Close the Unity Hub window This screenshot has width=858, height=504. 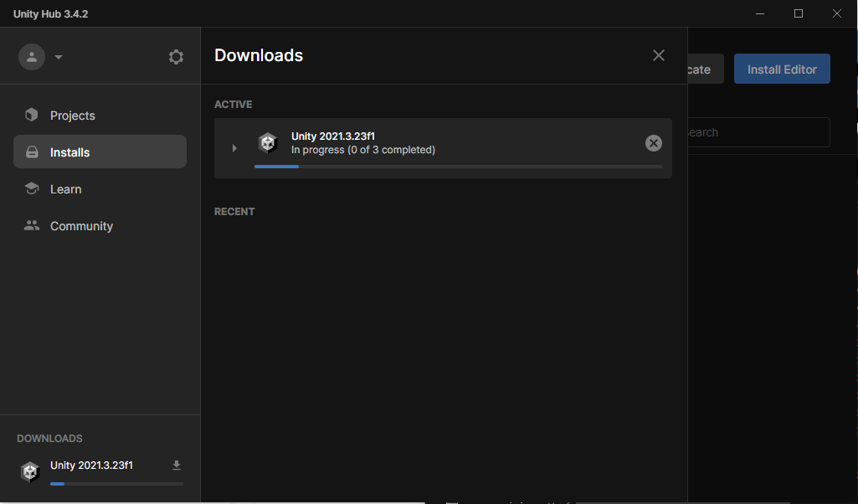[837, 13]
